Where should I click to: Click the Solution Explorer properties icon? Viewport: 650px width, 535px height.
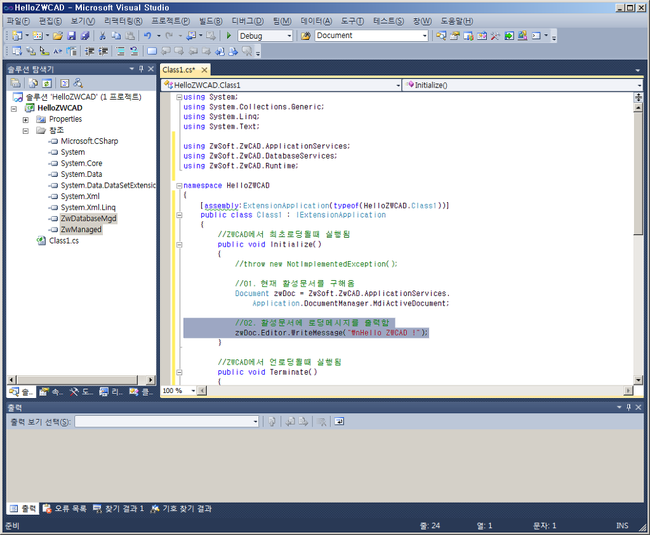coord(15,83)
